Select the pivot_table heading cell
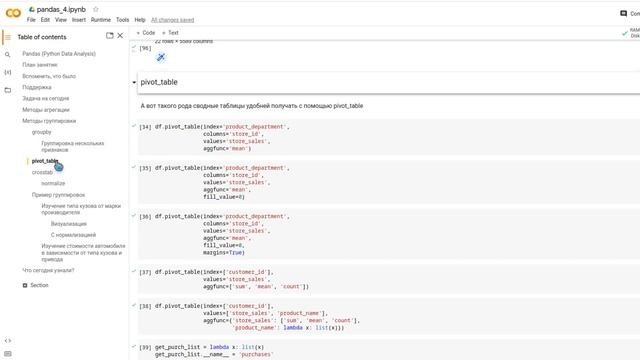Image resolution: width=640 pixels, height=360 pixels. point(389,82)
